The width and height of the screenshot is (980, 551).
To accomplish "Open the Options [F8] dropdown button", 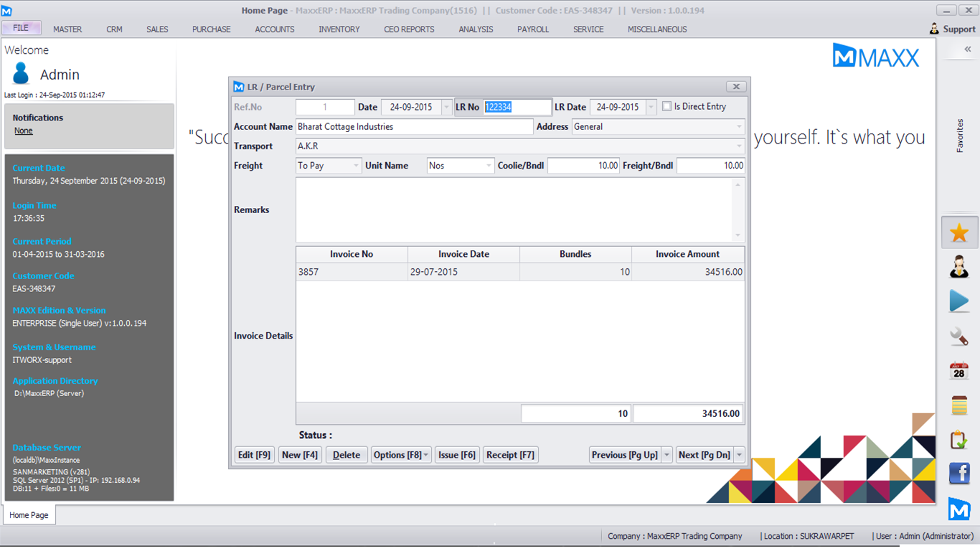I will (x=400, y=455).
